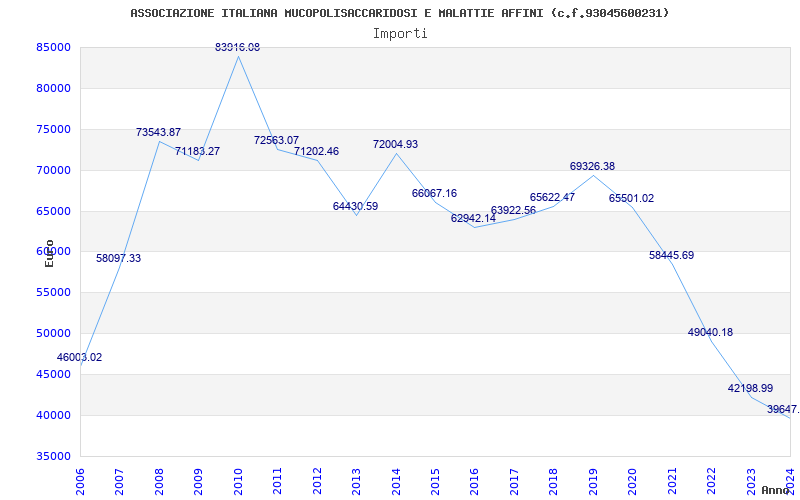Click the data label 64430.59
The width and height of the screenshot is (800, 500).
click(356, 206)
